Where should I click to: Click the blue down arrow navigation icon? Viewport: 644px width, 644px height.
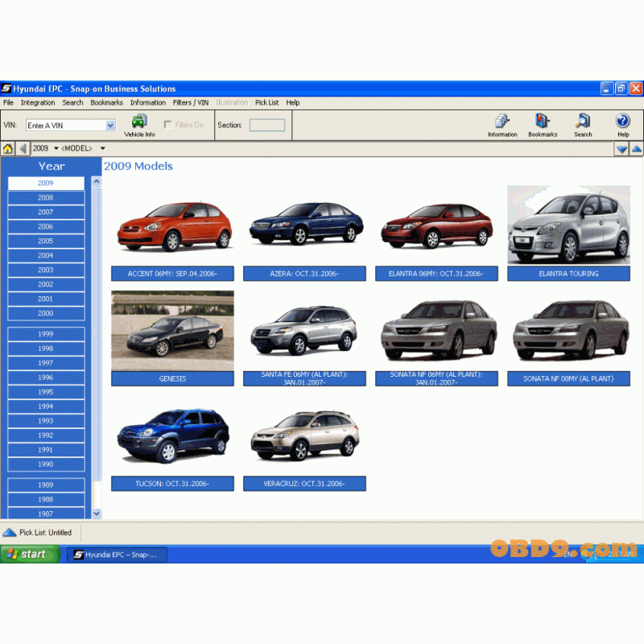pyautogui.click(x=621, y=149)
